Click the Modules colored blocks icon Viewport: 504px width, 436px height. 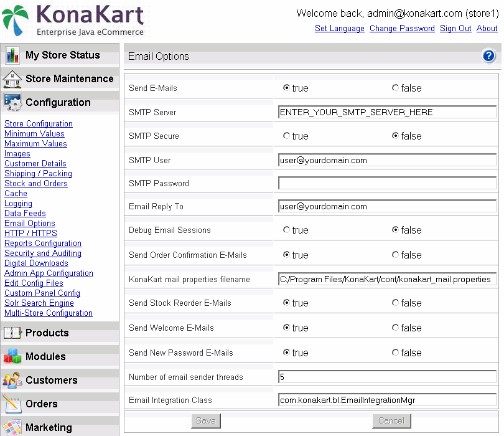point(12,356)
